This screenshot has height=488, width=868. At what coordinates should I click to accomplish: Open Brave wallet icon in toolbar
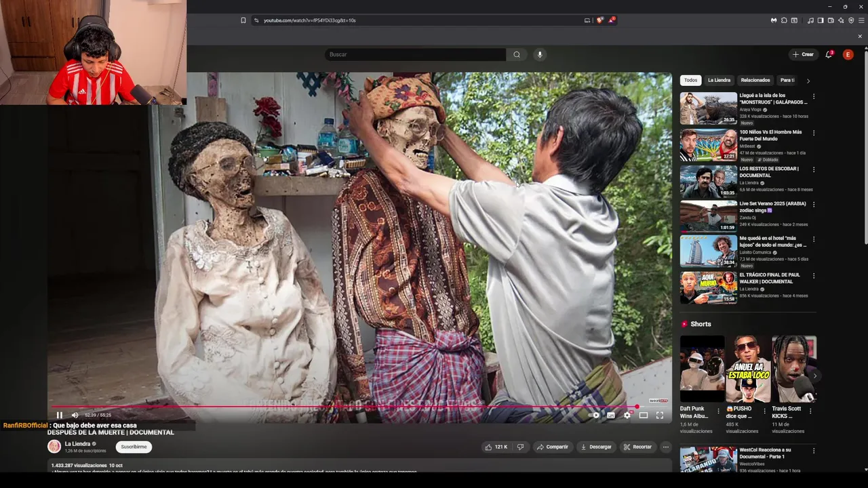pyautogui.click(x=831, y=20)
